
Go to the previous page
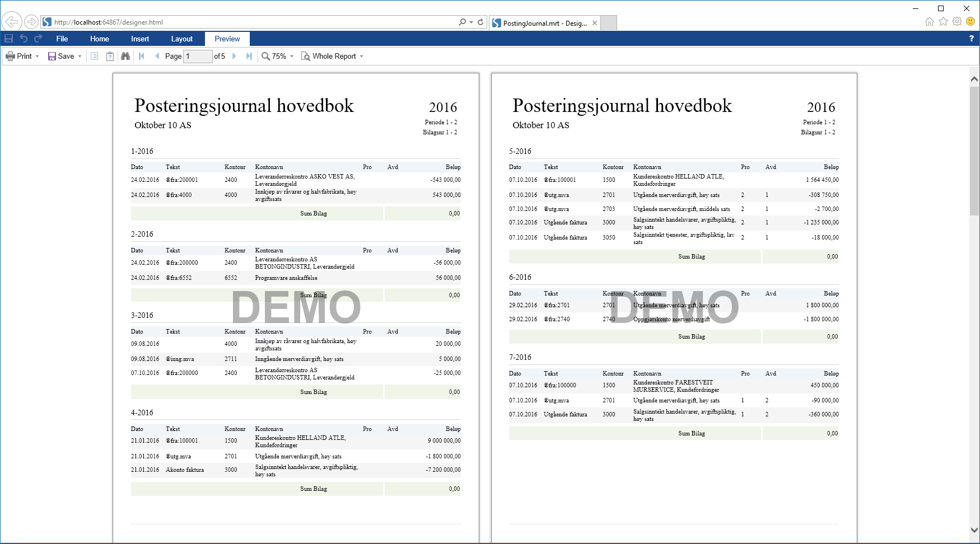[157, 56]
